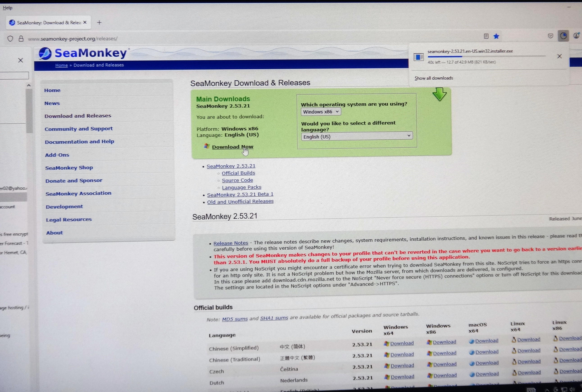
Task: Click Windows x86 Download for Chinese (Simplified)
Action: click(x=444, y=342)
